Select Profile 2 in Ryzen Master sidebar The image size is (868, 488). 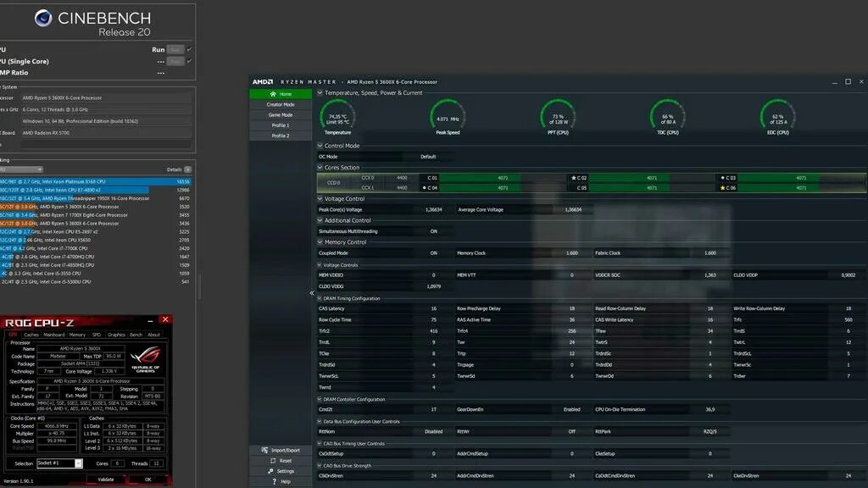tap(281, 136)
